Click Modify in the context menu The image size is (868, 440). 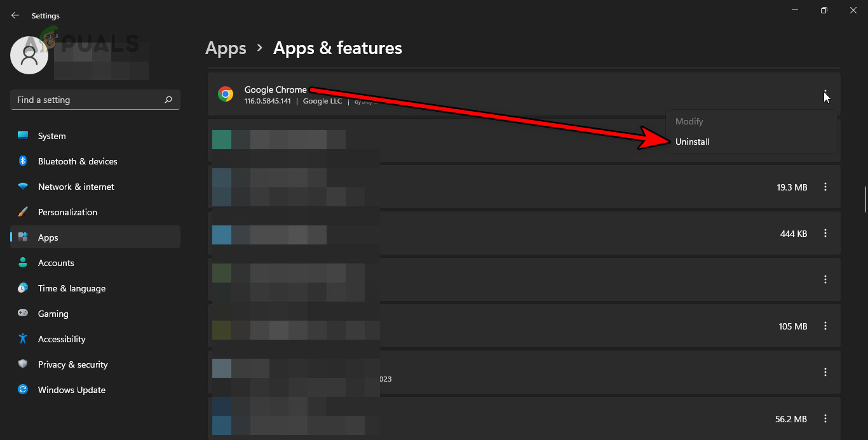click(689, 121)
